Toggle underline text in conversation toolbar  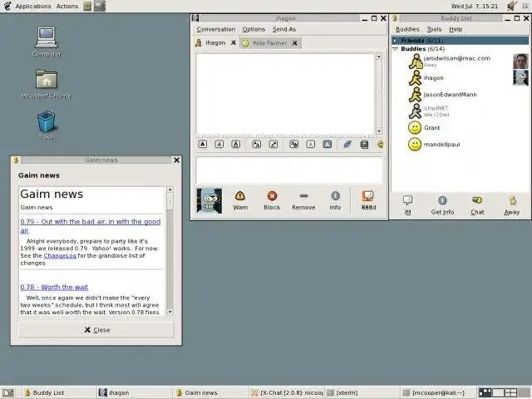click(x=236, y=145)
